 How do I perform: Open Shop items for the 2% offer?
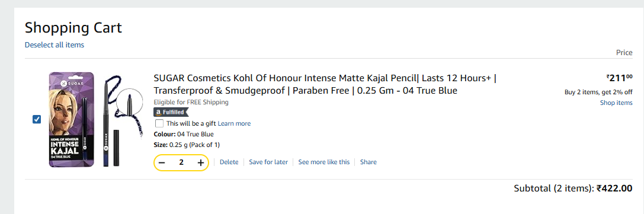[x=616, y=103]
